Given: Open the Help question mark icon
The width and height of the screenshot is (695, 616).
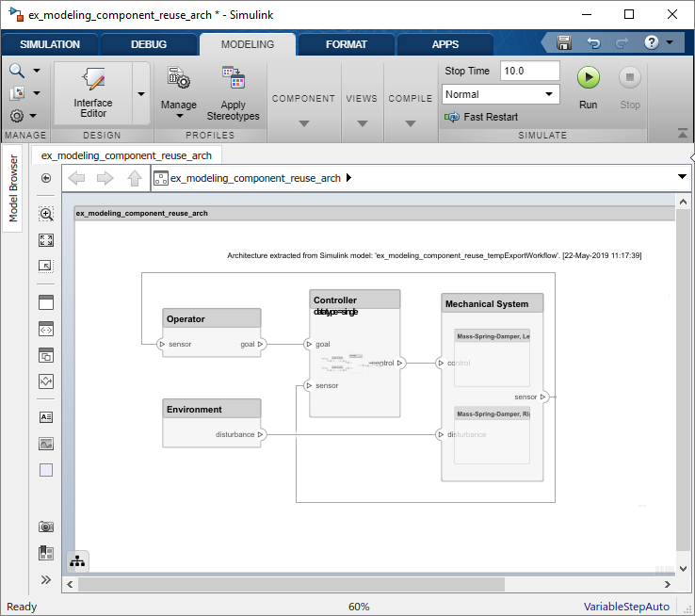Looking at the screenshot, I should click(x=651, y=42).
